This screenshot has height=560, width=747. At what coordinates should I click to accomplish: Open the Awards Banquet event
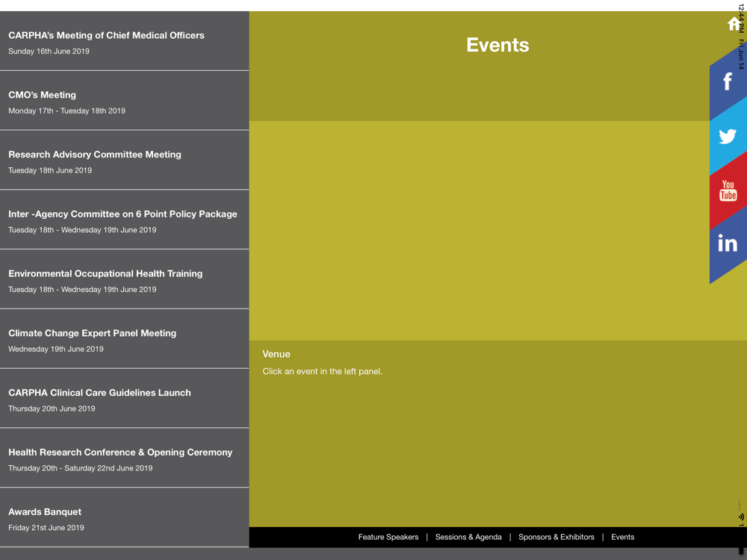tap(124, 517)
